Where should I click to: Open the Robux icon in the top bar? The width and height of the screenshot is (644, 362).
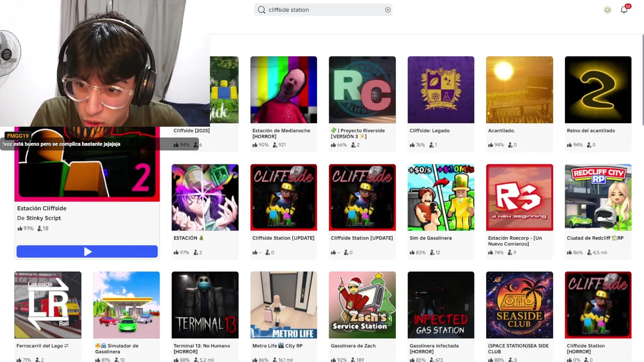607,10
